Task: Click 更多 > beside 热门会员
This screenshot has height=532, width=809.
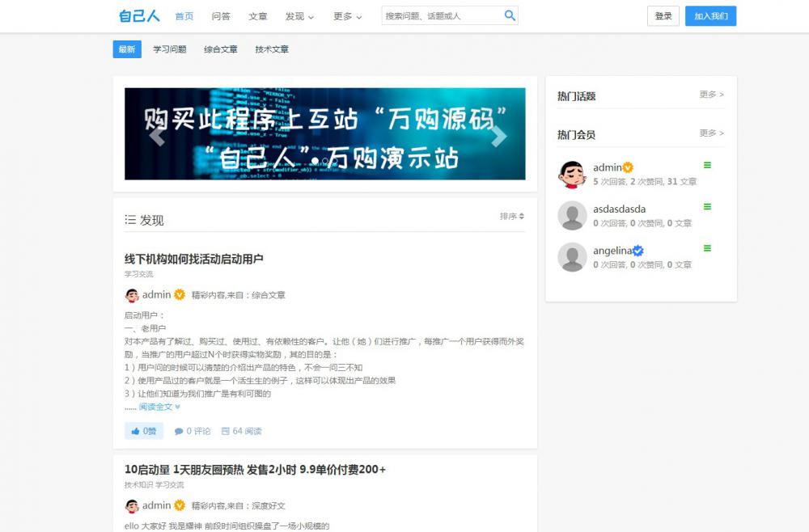Action: click(711, 133)
